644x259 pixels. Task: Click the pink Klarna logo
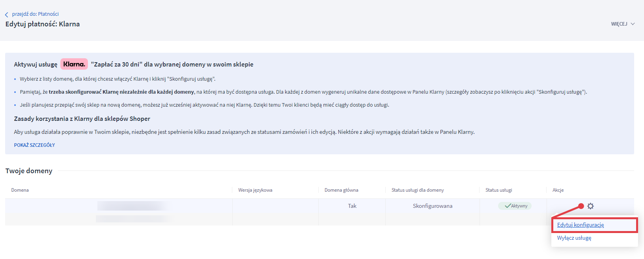coord(74,64)
